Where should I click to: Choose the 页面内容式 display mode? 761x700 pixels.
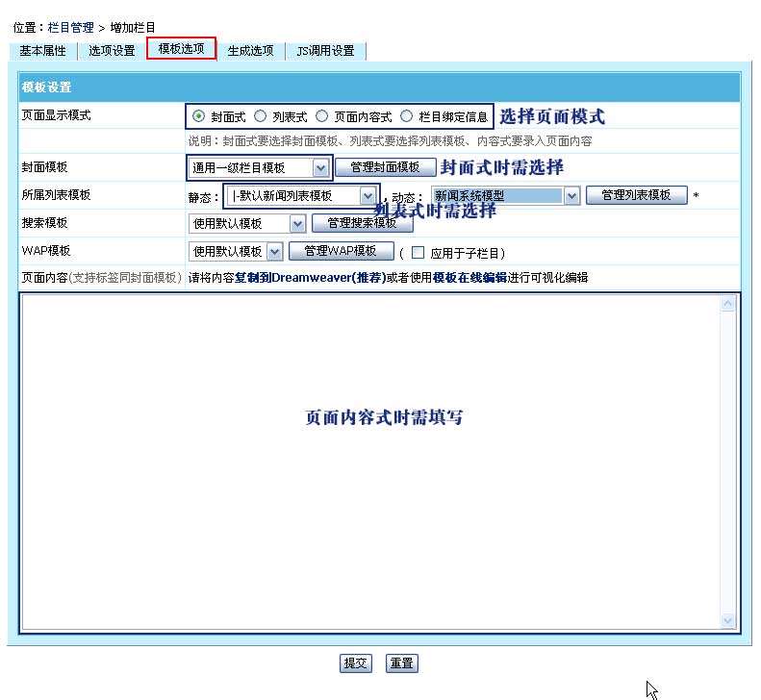tap(321, 116)
